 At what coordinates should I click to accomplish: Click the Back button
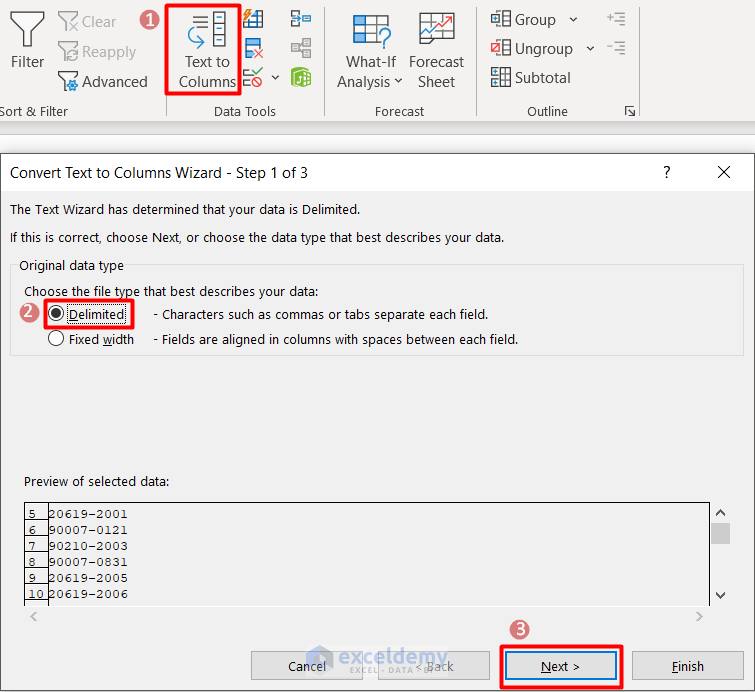[434, 666]
